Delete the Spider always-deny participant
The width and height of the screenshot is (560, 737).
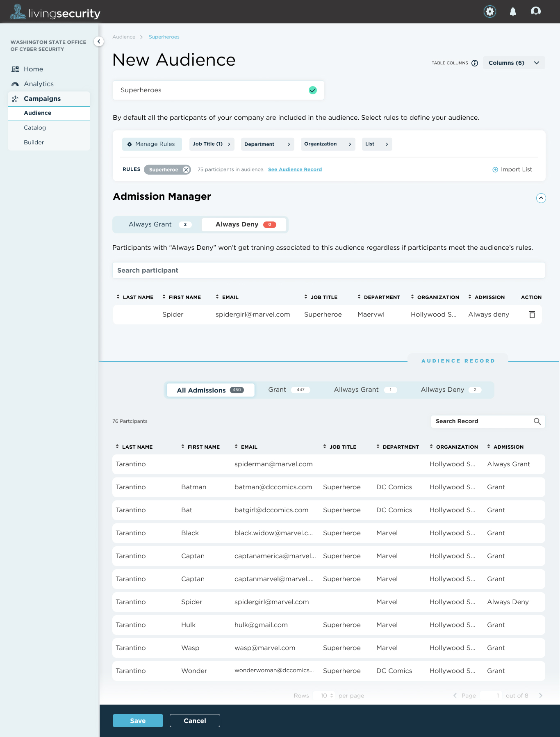tap(532, 315)
